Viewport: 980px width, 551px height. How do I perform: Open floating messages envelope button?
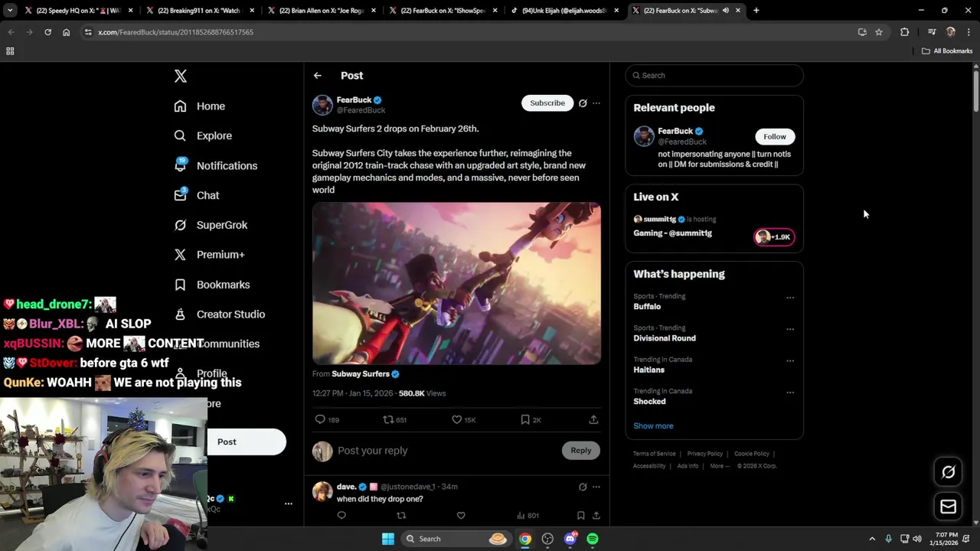click(x=948, y=507)
